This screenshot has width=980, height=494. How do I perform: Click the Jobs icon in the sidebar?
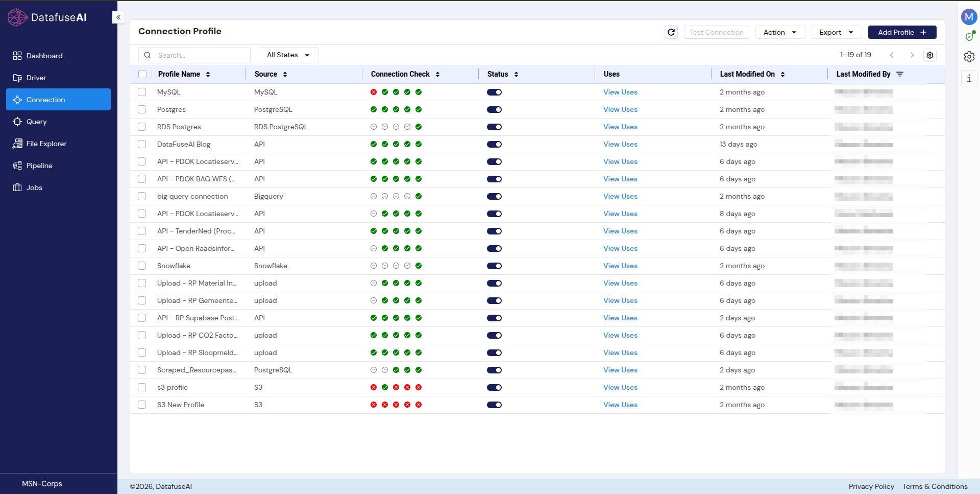[x=17, y=187]
